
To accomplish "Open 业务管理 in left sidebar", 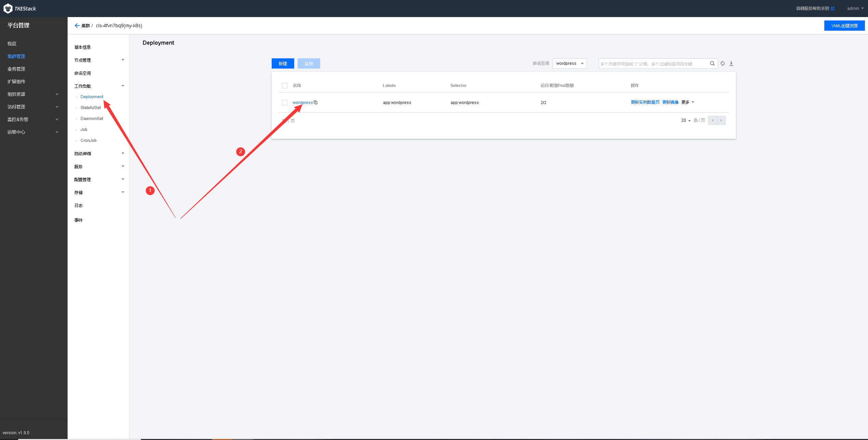I will click(x=16, y=69).
